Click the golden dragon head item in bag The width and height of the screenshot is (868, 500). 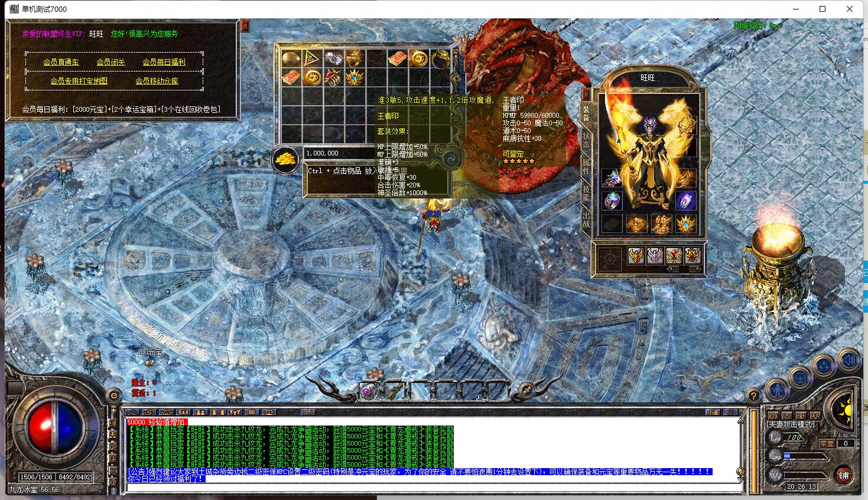point(355,58)
